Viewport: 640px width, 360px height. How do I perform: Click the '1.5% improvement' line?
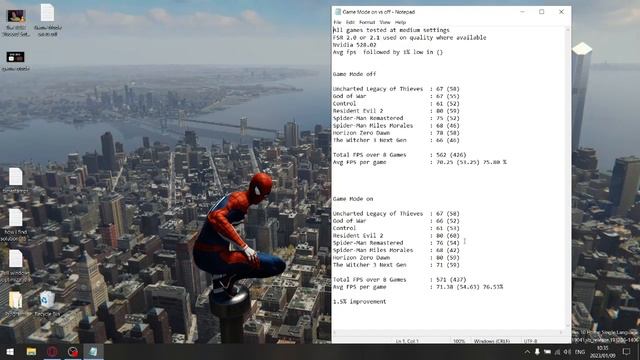coord(359,302)
